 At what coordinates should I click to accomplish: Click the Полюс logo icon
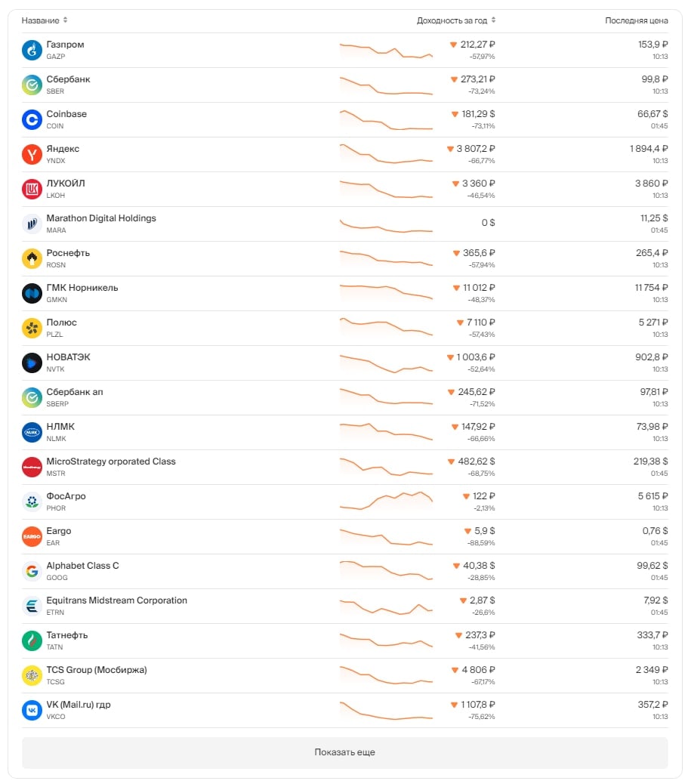(32, 329)
